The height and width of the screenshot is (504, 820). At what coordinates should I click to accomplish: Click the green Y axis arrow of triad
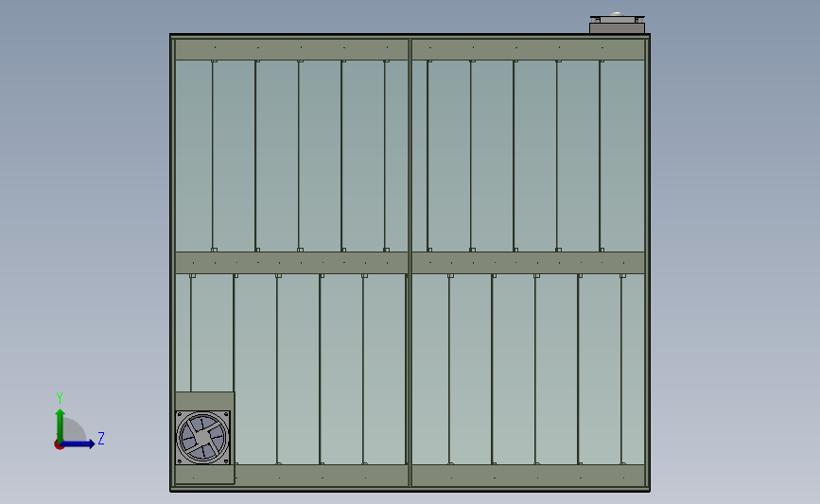click(x=61, y=426)
